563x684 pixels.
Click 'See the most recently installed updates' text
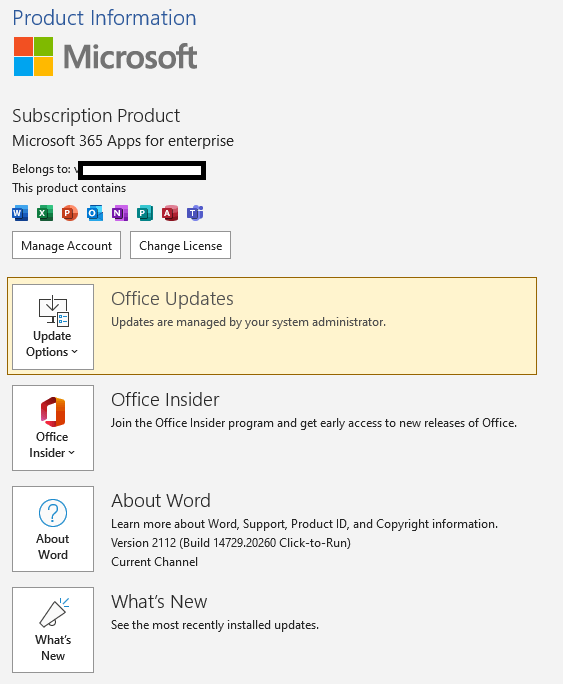pyautogui.click(x=215, y=625)
